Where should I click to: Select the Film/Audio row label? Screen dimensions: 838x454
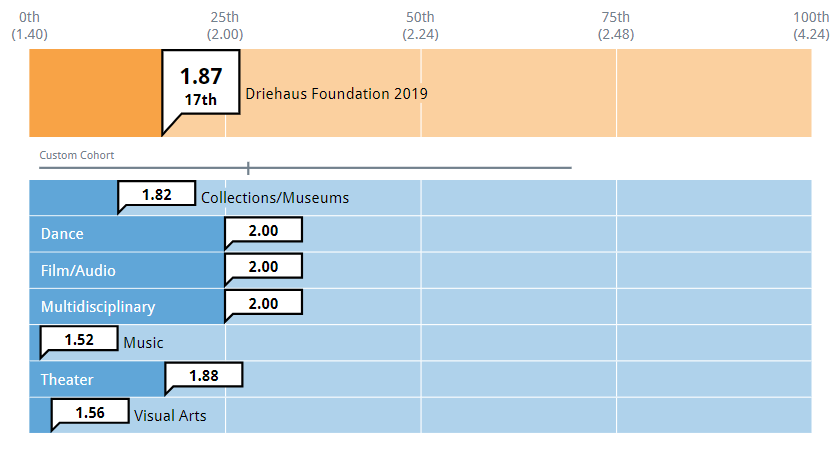pos(78,270)
